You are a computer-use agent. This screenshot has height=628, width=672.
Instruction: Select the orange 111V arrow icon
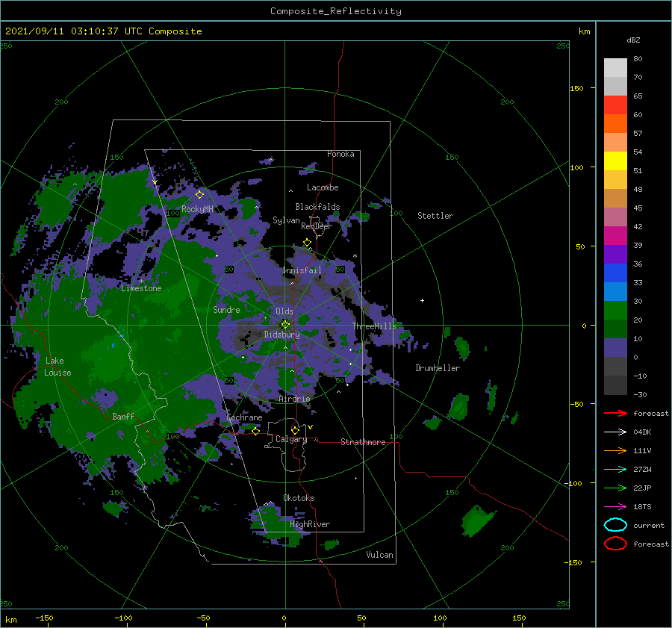[x=615, y=450]
